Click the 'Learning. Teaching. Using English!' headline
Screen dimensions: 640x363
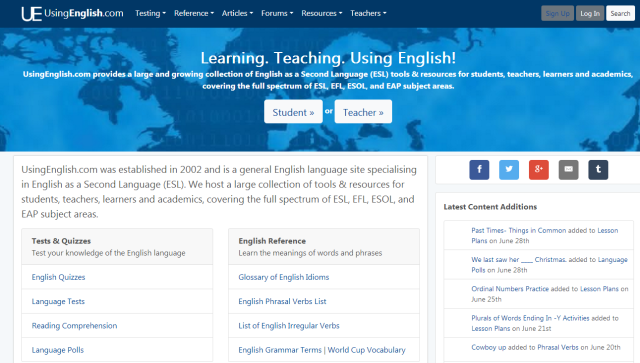click(328, 58)
